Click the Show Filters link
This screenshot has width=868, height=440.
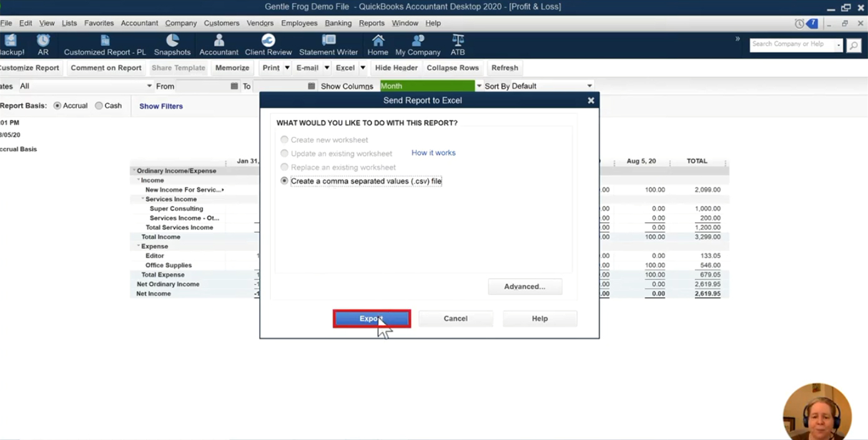pyautogui.click(x=161, y=106)
